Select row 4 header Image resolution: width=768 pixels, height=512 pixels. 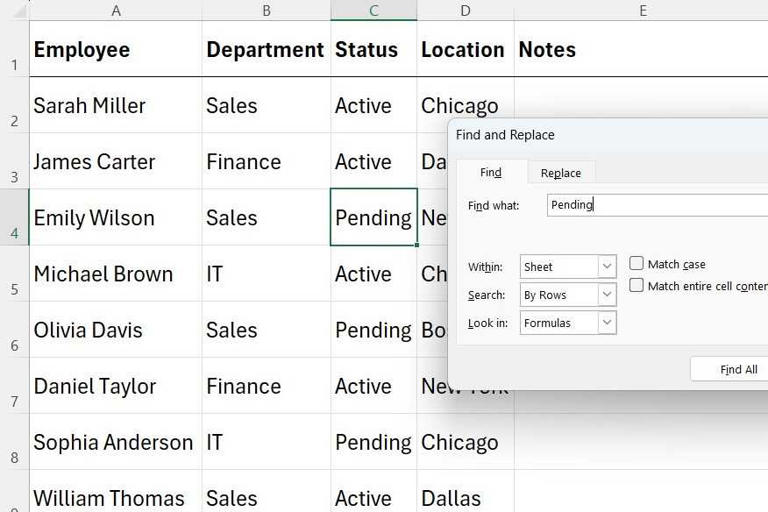pyautogui.click(x=15, y=217)
